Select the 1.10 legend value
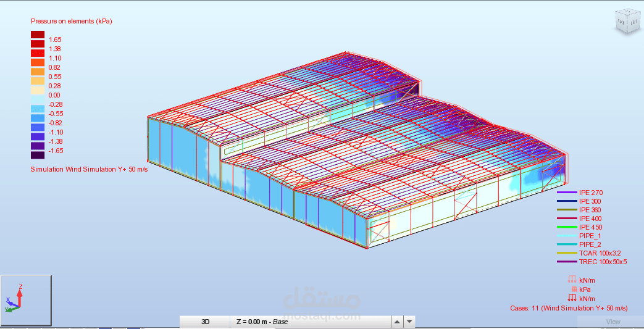 tap(54, 58)
